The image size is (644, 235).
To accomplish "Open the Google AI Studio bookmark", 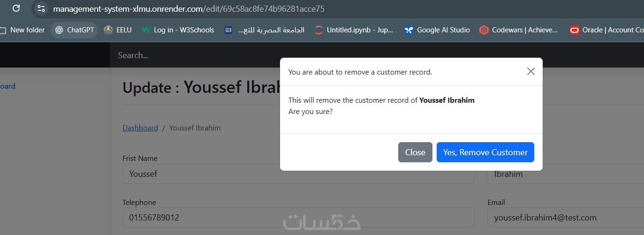I will (437, 30).
